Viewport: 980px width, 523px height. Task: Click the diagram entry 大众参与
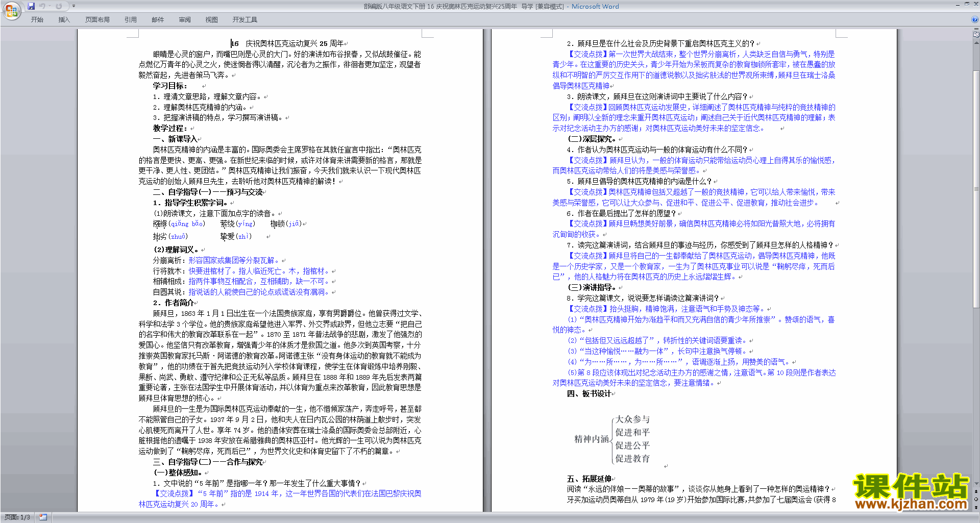632,419
